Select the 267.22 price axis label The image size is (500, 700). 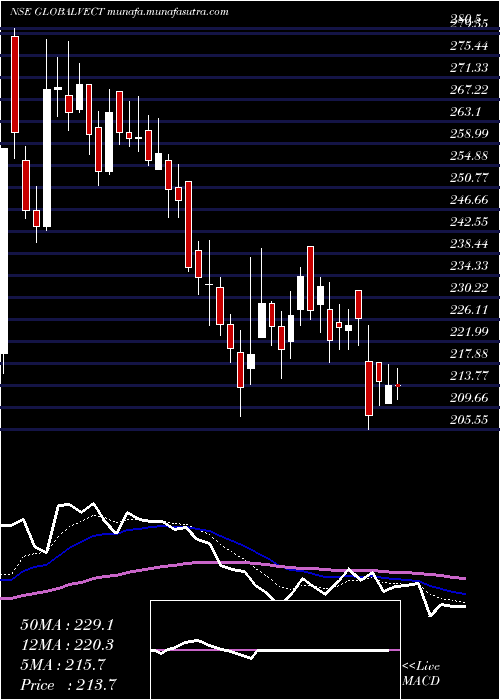pyautogui.click(x=470, y=90)
